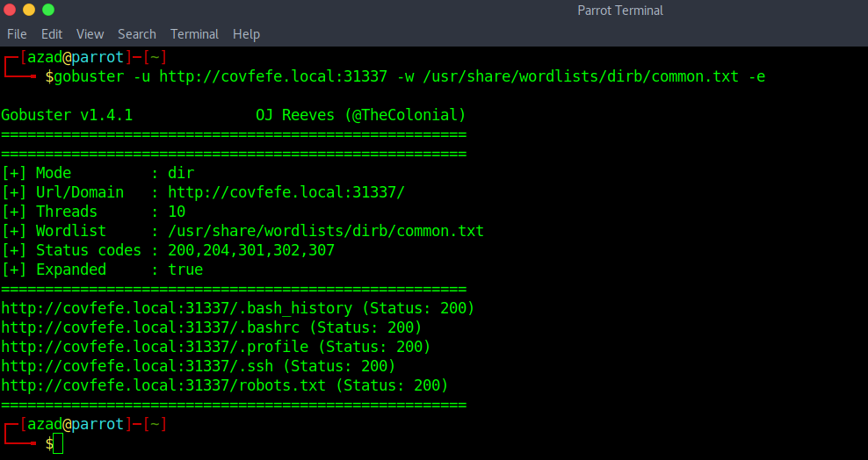Open the Search menu
The image size is (868, 460).
click(x=137, y=34)
